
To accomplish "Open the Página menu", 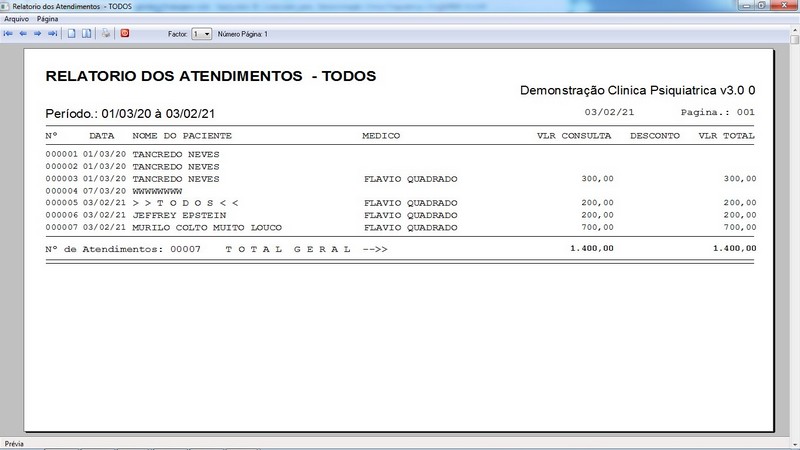I will click(48, 19).
